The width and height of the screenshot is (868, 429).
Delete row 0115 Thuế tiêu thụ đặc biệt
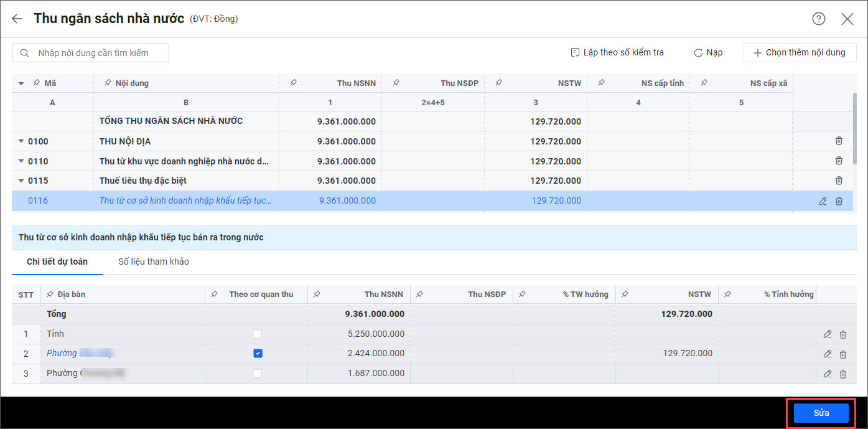tap(839, 181)
